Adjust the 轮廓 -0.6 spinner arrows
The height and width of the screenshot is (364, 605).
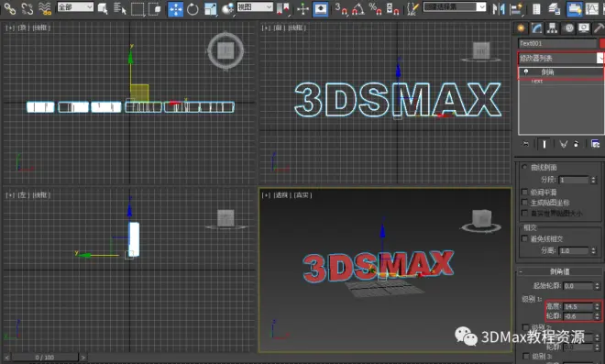click(x=598, y=316)
